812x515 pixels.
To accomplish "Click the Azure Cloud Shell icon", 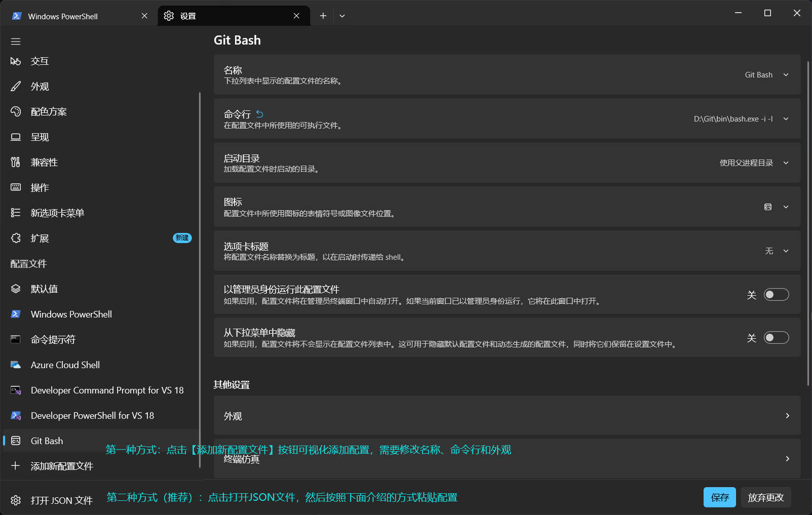I will point(16,365).
